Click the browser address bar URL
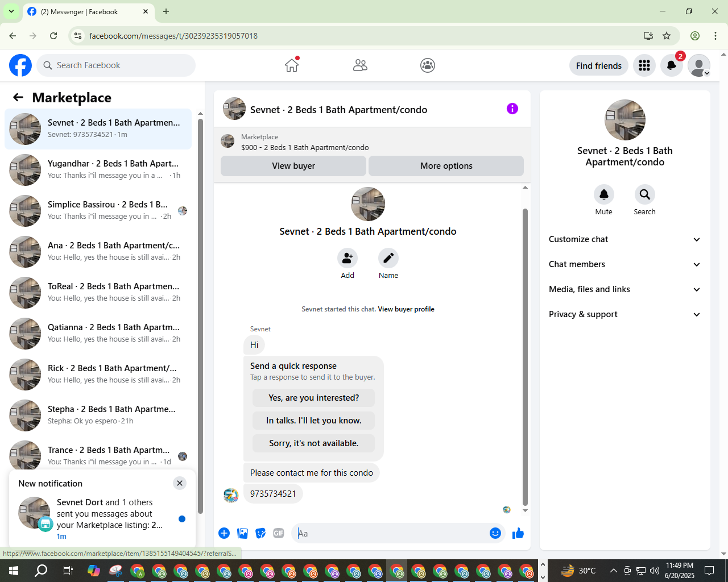Screen dimensions: 728x582 [x=173, y=36]
